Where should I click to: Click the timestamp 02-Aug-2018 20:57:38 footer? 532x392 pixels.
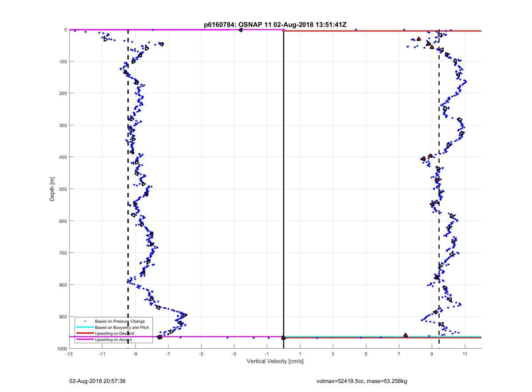pos(97,380)
